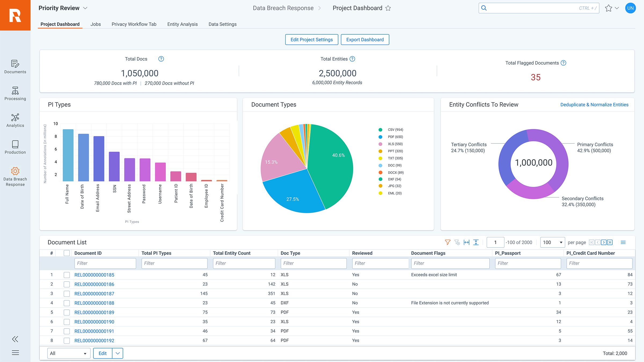Switch to the Entity Analysis tab
This screenshot has height=362, width=644.
point(182,24)
